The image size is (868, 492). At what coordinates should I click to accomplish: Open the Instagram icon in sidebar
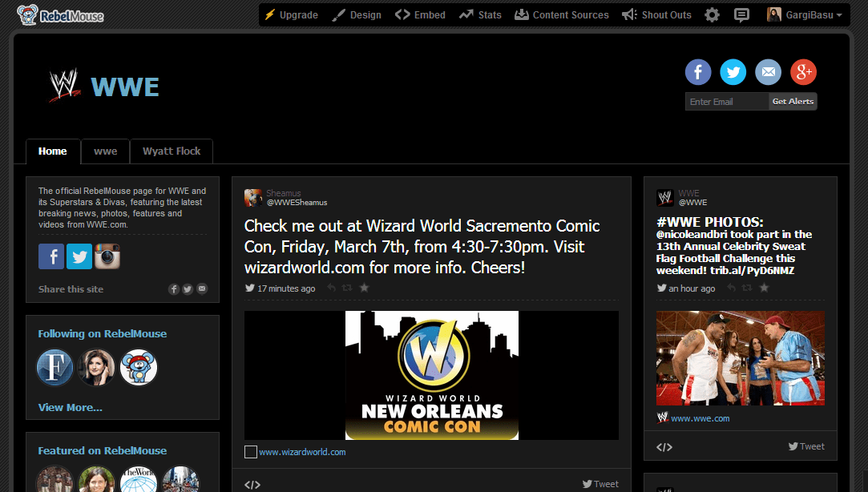107,256
